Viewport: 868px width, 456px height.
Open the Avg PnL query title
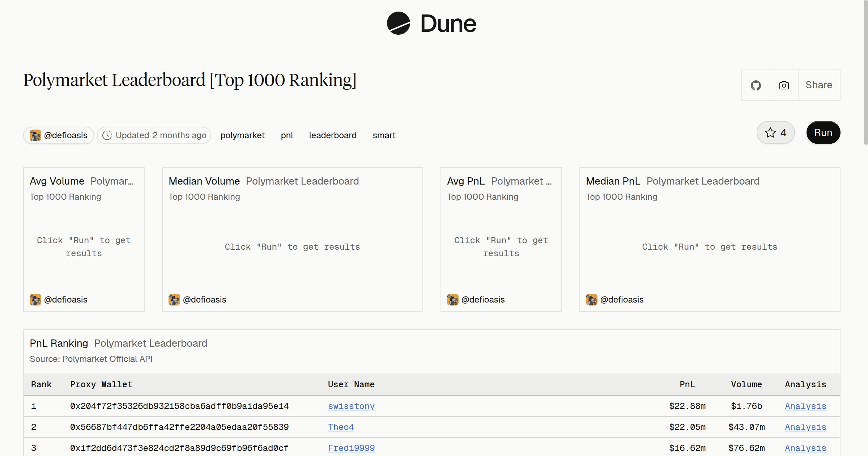466,181
